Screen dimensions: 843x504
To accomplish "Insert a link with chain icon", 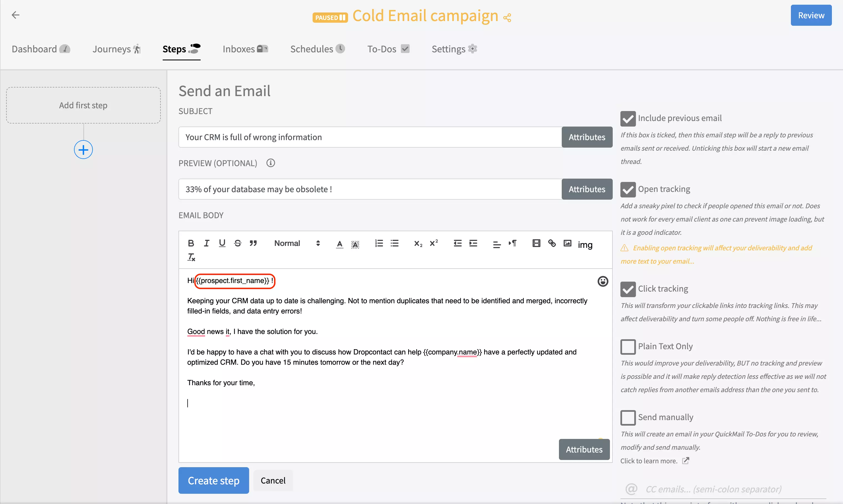I will pos(552,243).
